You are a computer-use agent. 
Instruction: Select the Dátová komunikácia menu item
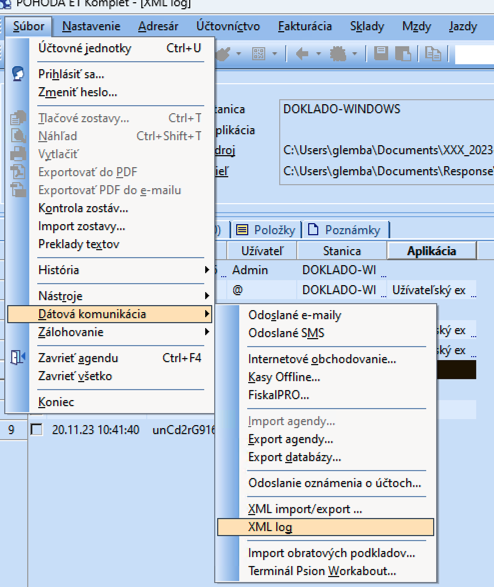coord(109,314)
